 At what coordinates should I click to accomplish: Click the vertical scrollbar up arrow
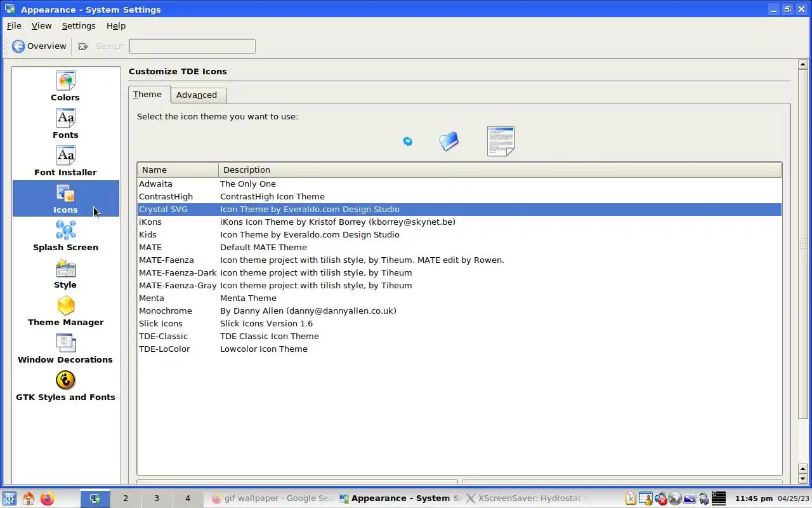802,64
